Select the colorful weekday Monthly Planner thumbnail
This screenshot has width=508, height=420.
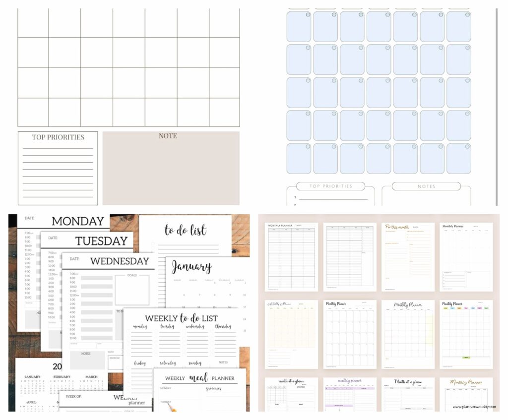tap(466, 334)
